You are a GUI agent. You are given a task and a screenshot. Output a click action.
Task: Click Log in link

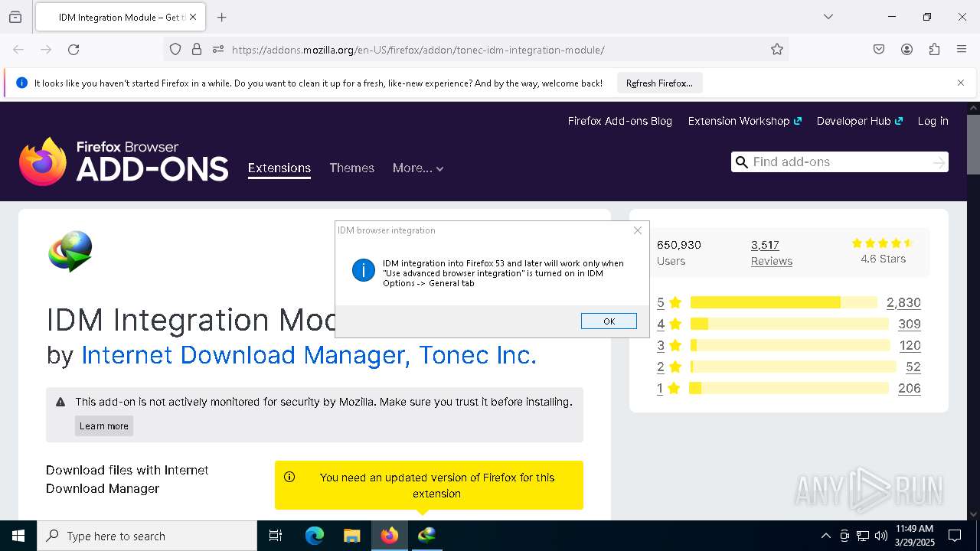(933, 121)
